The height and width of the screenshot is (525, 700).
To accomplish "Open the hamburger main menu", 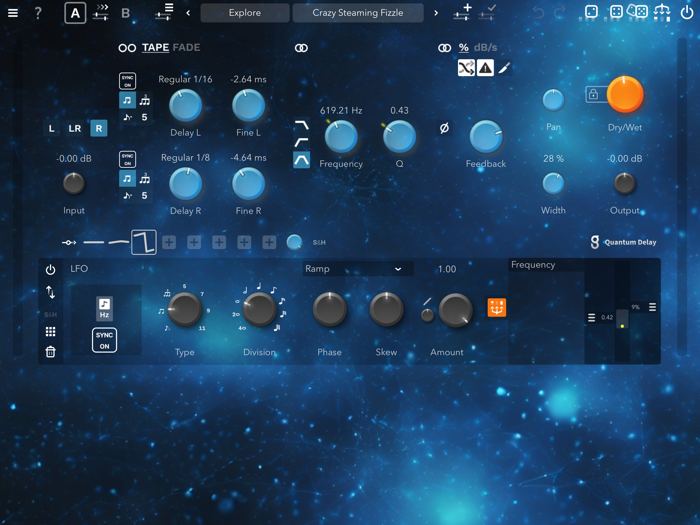I will [x=13, y=13].
